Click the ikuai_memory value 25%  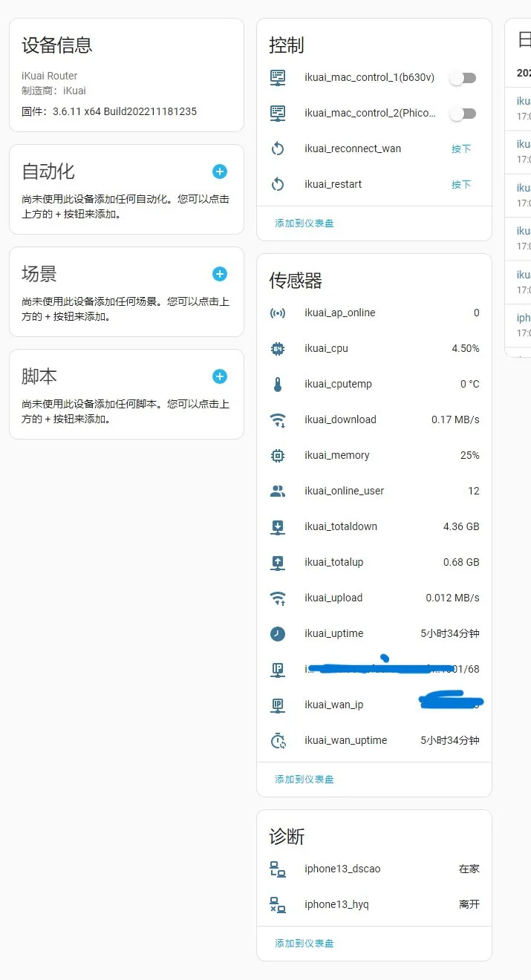pos(470,455)
